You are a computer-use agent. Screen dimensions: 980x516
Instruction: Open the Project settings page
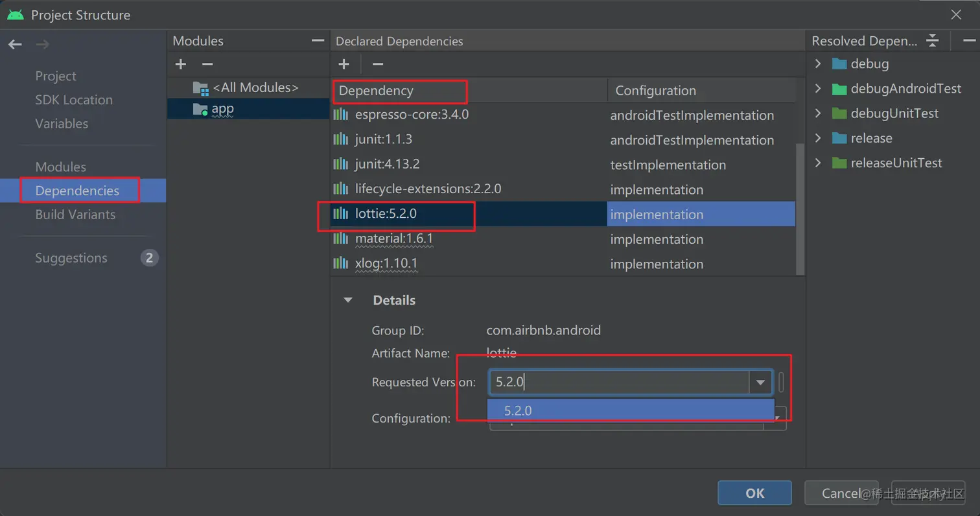[56, 76]
